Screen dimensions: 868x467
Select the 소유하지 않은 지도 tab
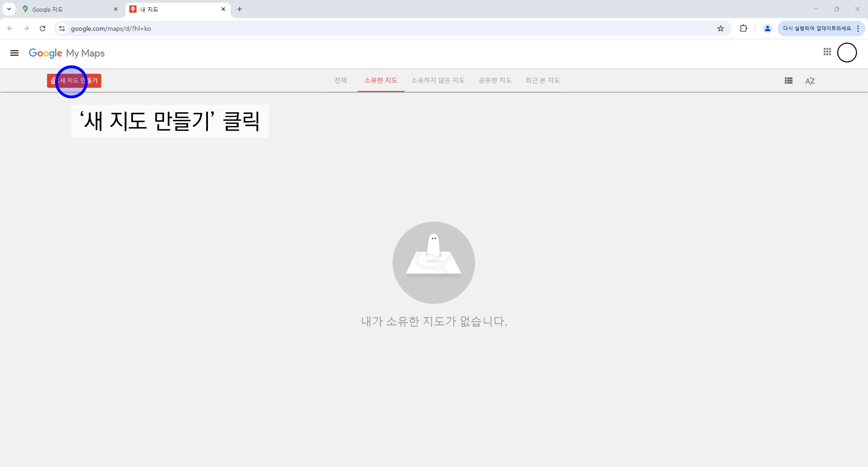coord(438,80)
